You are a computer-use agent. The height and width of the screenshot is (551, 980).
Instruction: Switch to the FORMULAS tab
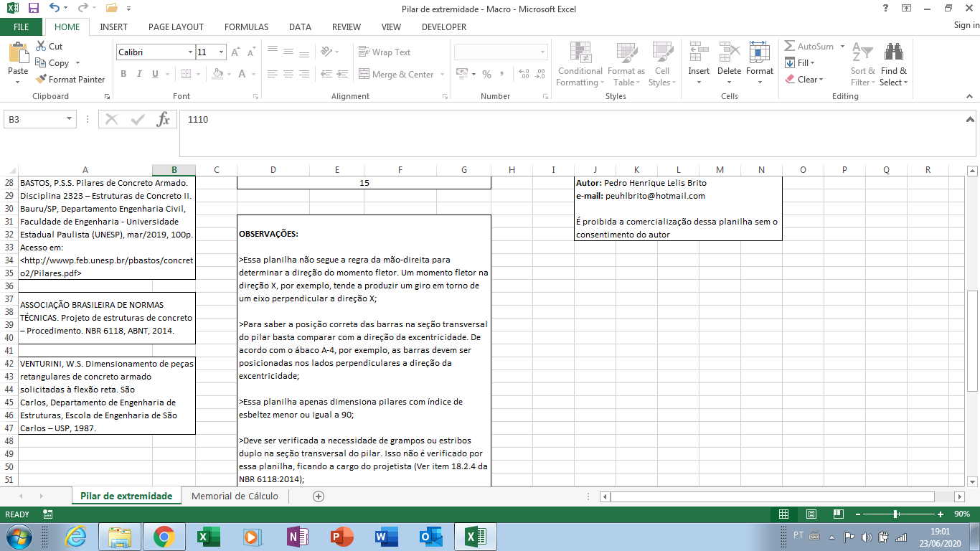tap(246, 27)
